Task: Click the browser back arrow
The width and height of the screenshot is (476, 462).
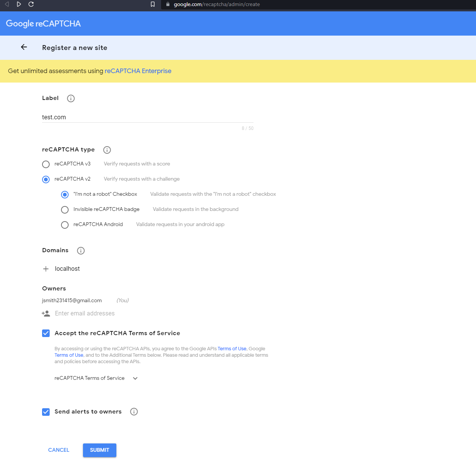Action: [x=6, y=4]
